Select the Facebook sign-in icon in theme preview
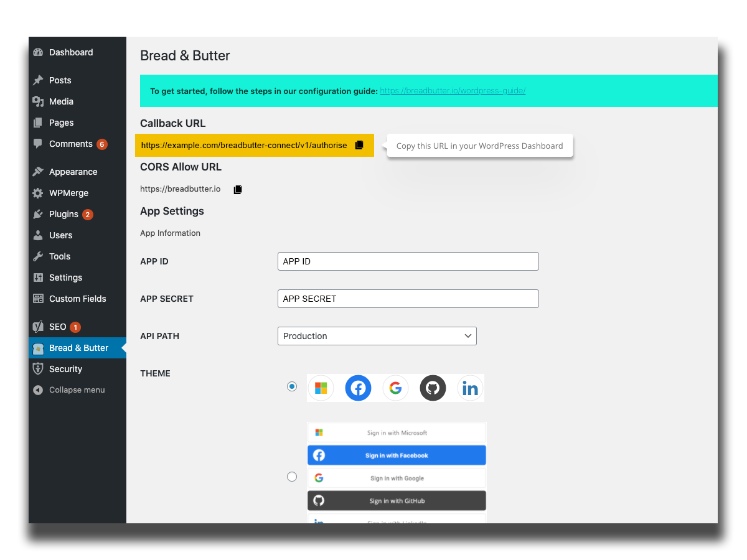Image resolution: width=747 pixels, height=560 pixels. click(x=358, y=387)
